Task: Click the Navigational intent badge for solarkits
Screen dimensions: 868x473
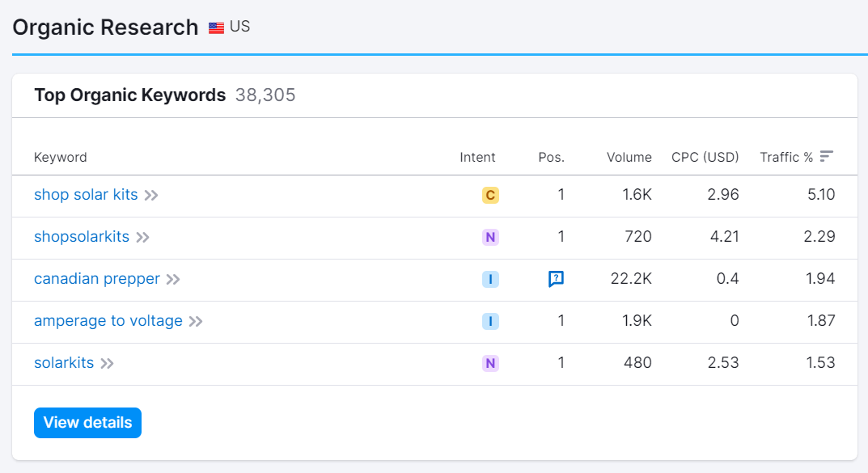Action: coord(490,363)
